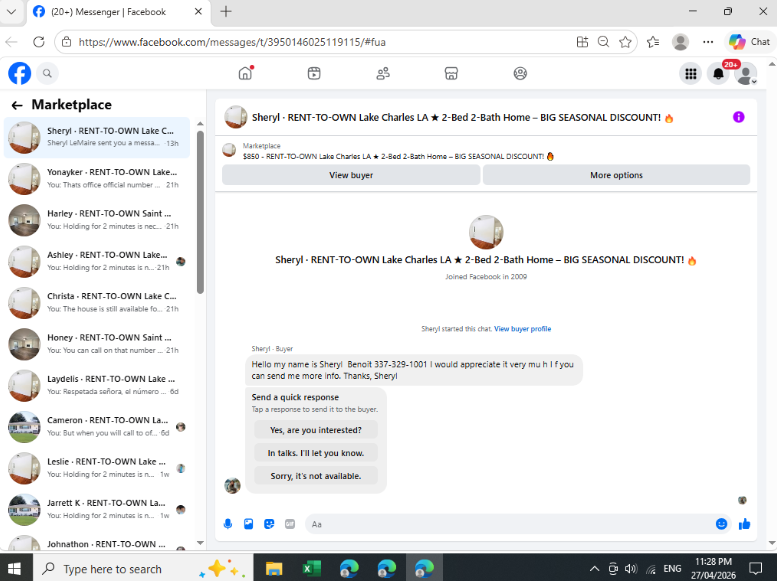
Task: Open the notifications bell icon
Action: tap(718, 74)
